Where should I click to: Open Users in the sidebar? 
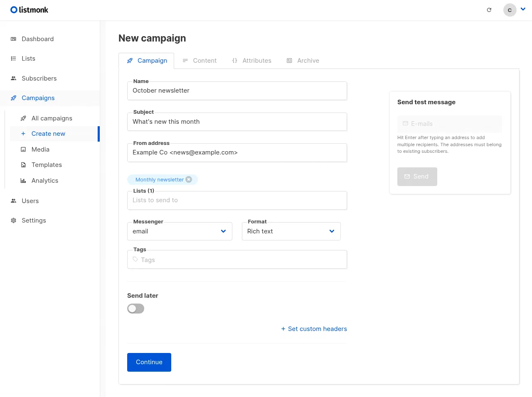tap(50, 201)
